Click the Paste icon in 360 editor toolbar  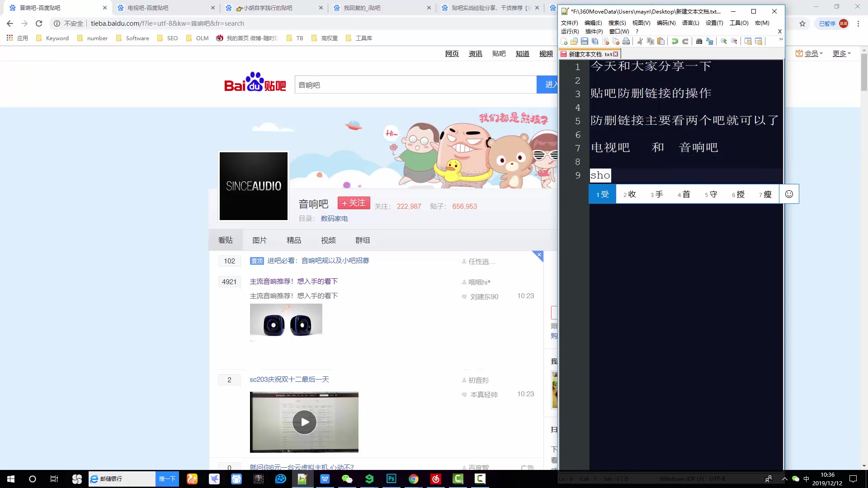coord(660,42)
